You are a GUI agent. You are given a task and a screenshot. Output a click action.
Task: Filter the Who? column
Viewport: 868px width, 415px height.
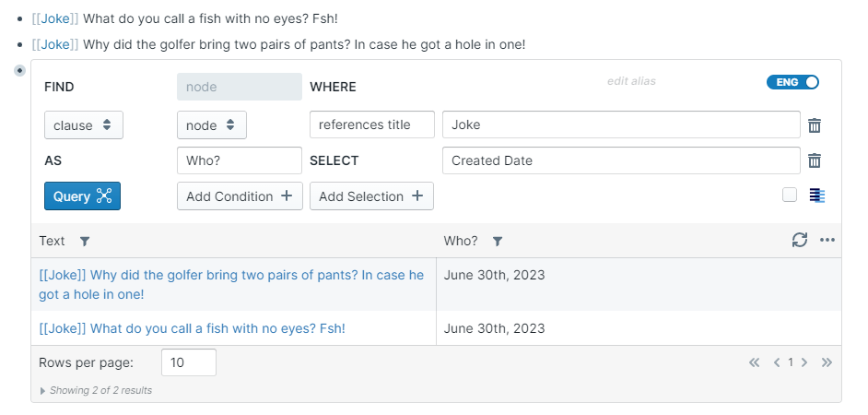(498, 242)
